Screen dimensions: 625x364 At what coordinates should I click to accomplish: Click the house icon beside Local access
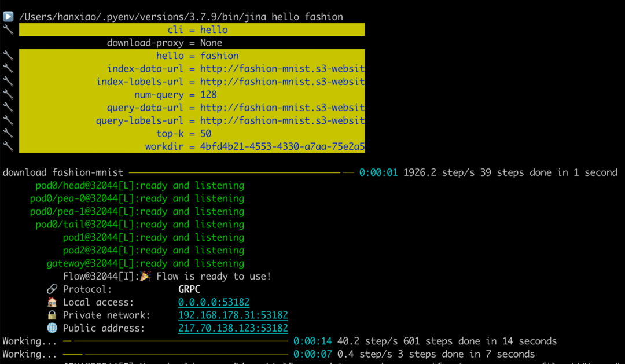[x=52, y=302]
